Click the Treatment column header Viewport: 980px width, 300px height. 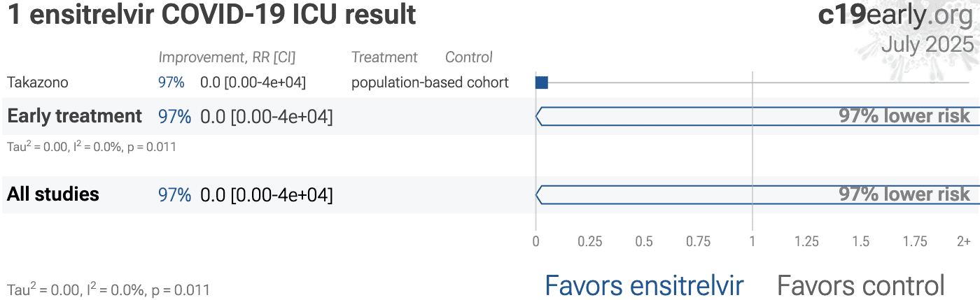384,57
